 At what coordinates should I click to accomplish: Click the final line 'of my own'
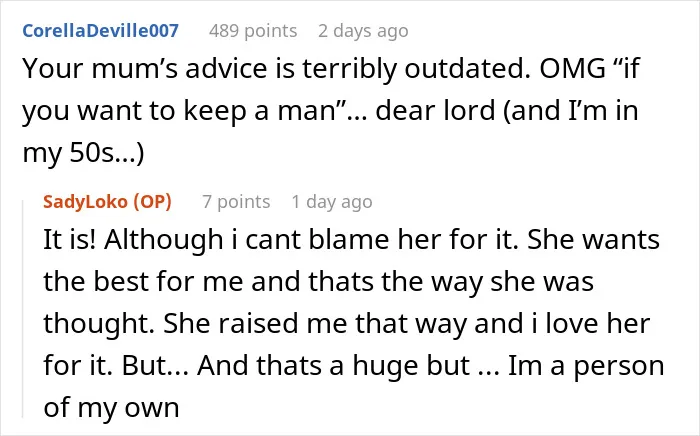tap(111, 407)
